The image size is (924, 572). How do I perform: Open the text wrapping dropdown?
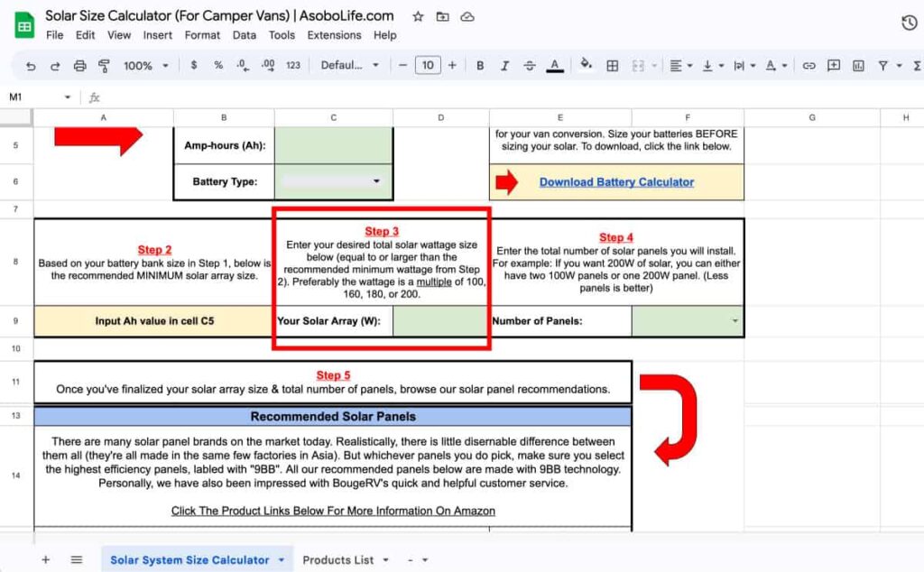[744, 66]
